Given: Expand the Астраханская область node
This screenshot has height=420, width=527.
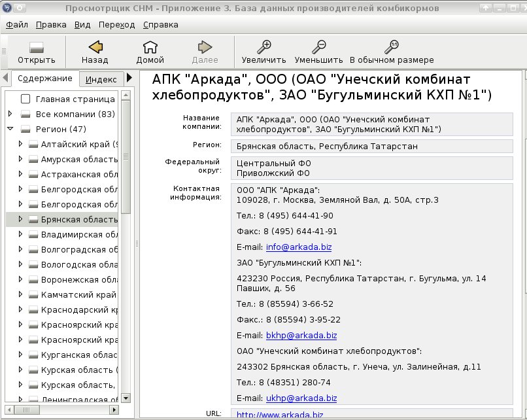Looking at the screenshot, I should [20, 174].
